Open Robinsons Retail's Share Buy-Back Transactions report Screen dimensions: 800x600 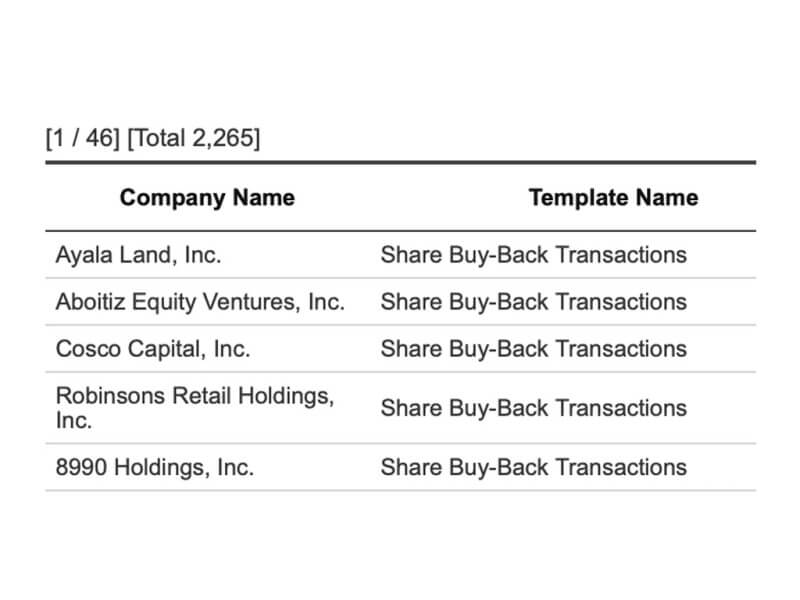point(533,408)
